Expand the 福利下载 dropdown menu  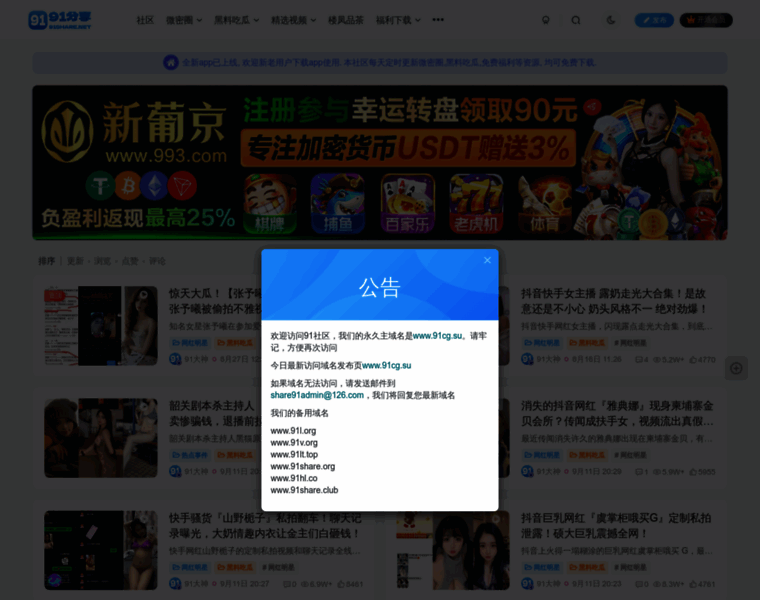pyautogui.click(x=398, y=20)
